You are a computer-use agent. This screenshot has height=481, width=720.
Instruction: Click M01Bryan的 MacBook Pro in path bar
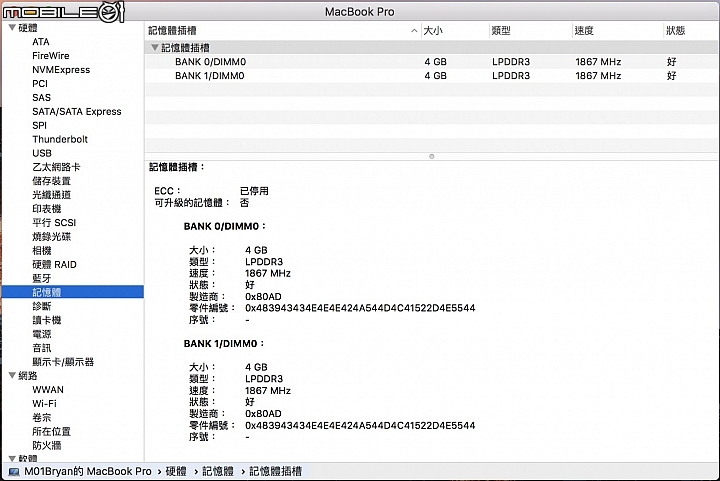pyautogui.click(x=88, y=471)
